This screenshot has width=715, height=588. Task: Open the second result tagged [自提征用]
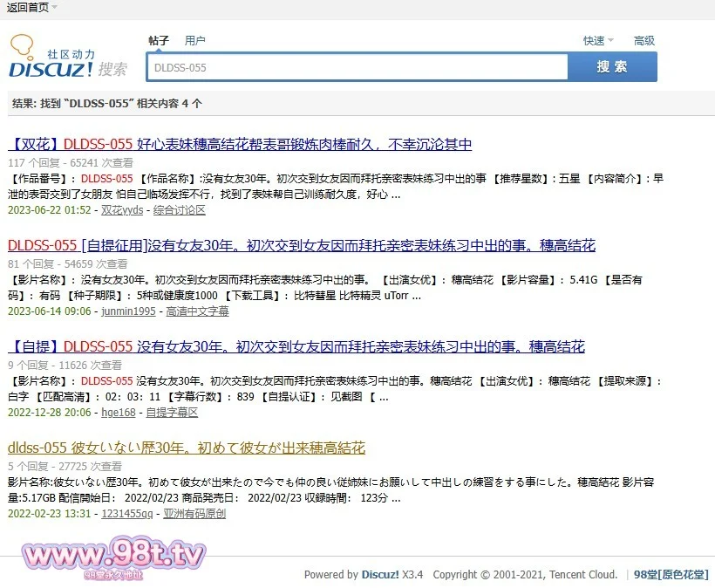301,246
